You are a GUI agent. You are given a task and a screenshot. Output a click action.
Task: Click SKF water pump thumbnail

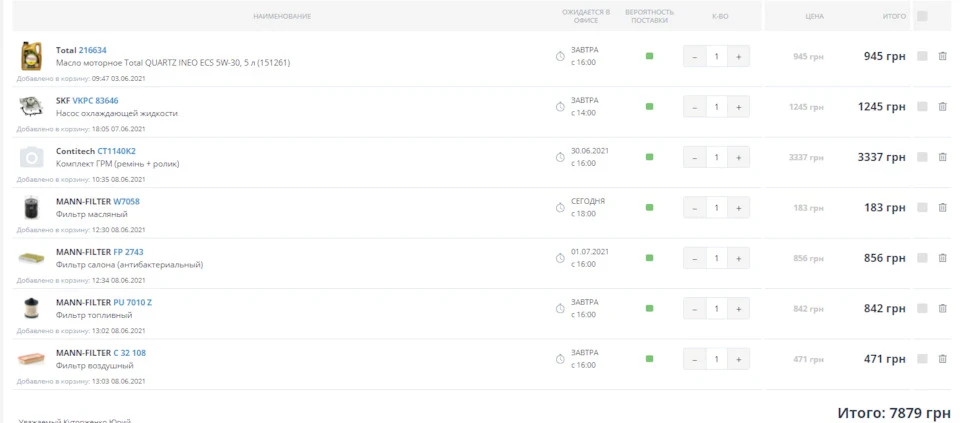tap(31, 107)
